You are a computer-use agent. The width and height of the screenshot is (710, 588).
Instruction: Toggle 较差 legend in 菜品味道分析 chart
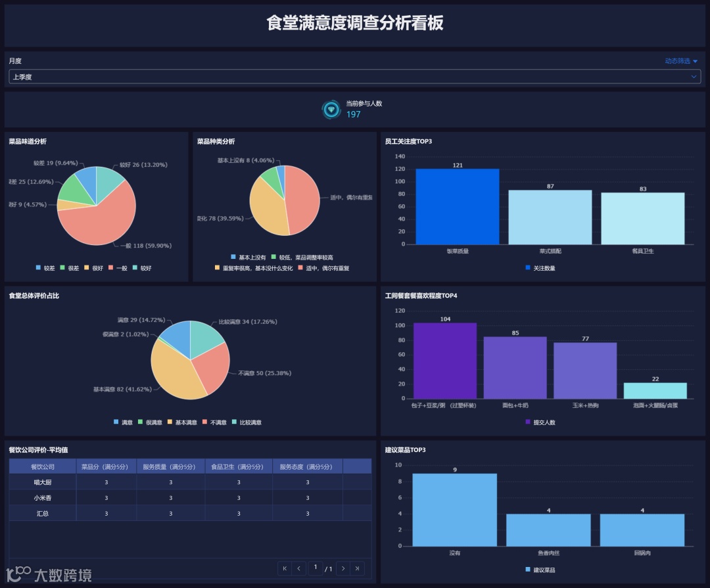45,268
